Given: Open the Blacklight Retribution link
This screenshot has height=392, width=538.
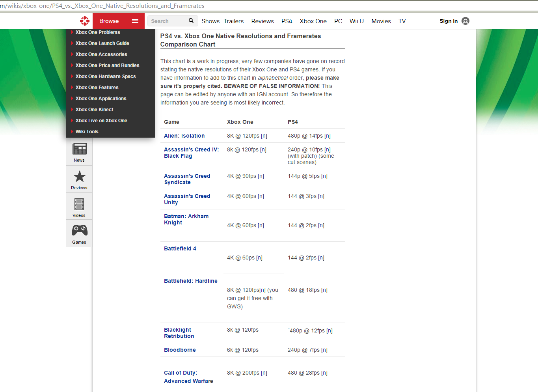Looking at the screenshot, I should (179, 333).
